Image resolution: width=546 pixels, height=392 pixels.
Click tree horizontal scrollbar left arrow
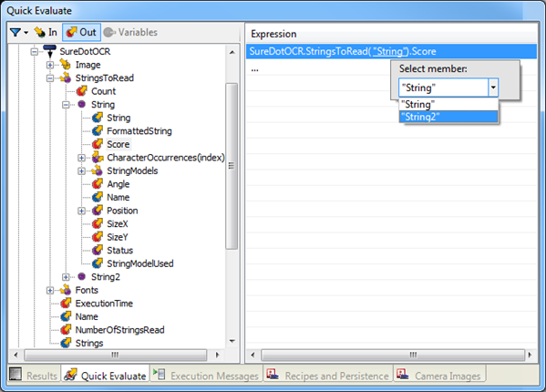(15, 356)
